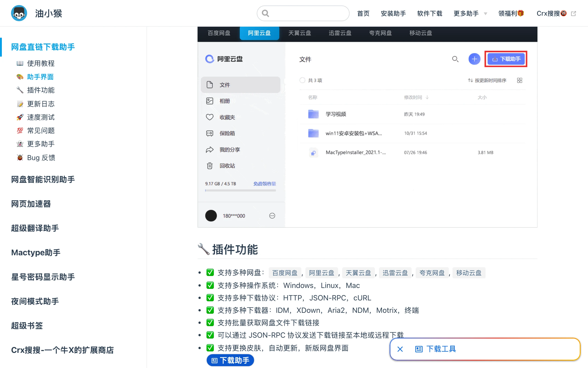Viewport: 588px width, 368px height.
Task: Switch to 移动云盘 tab
Action: coord(421,33)
